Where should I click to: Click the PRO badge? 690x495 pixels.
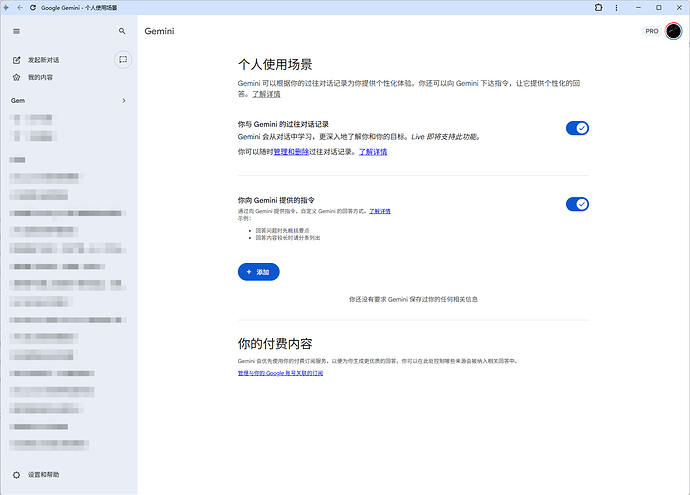point(652,31)
